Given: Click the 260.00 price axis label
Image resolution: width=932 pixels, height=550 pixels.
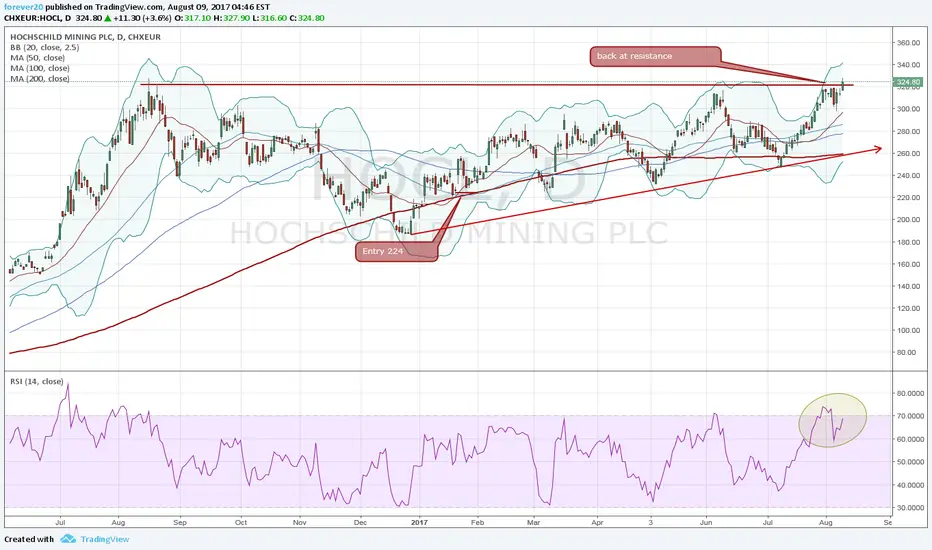Looking at the screenshot, I should click(x=909, y=153).
